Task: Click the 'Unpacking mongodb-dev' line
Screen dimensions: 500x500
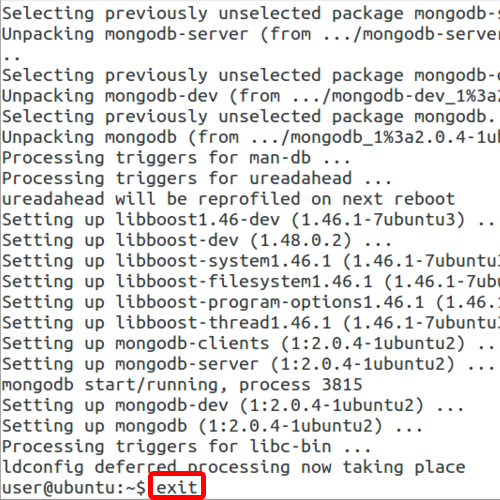Action: pyautogui.click(x=251, y=96)
